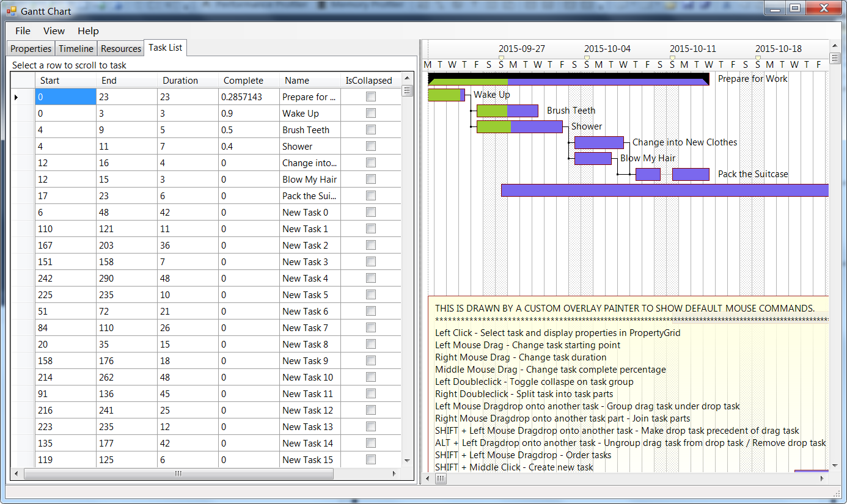
Task: Open the File menu
Action: tap(22, 31)
